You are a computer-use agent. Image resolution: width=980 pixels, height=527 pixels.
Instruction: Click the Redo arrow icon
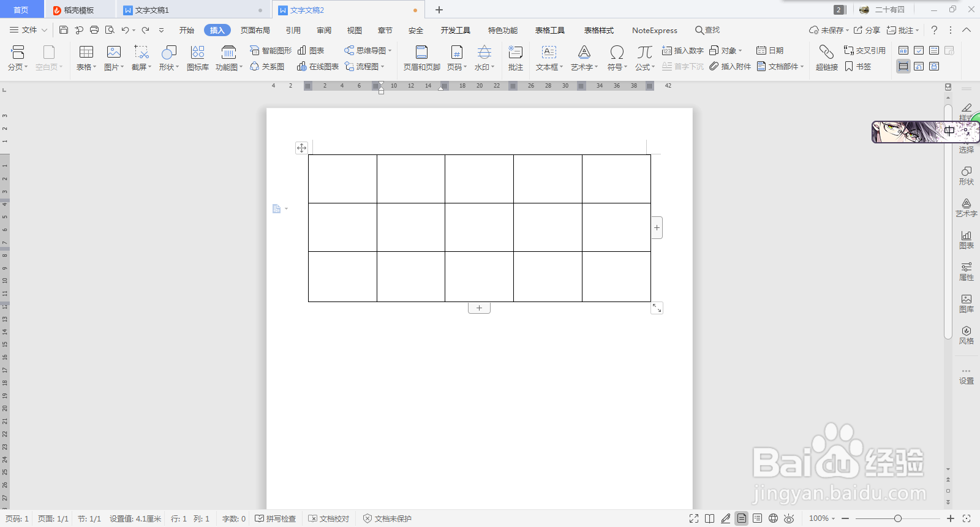click(x=145, y=30)
